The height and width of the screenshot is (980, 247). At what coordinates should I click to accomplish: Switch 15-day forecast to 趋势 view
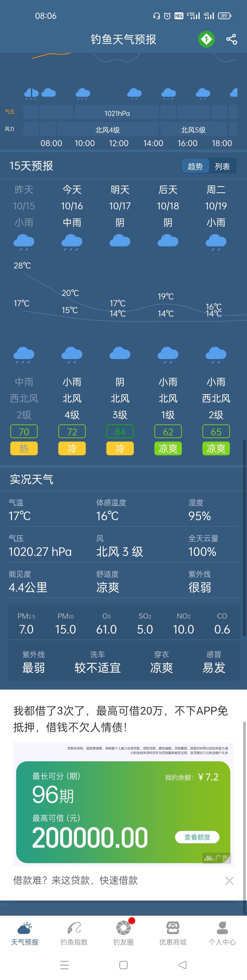tap(195, 166)
